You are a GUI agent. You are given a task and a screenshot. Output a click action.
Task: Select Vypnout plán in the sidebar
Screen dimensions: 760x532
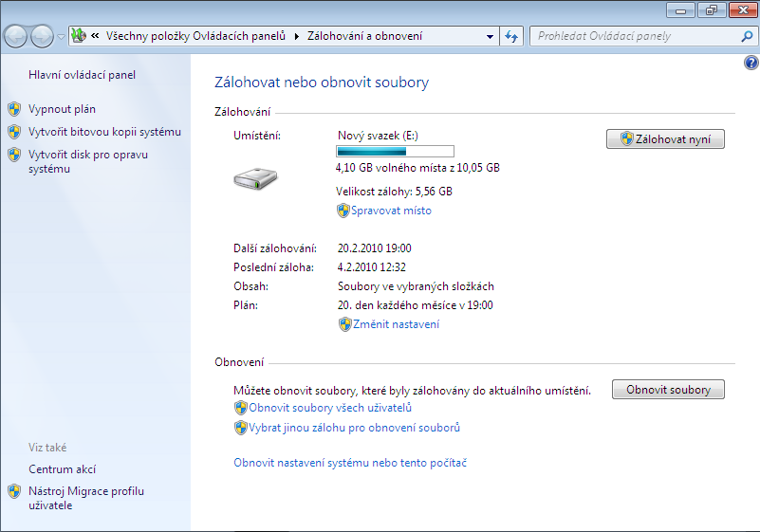pyautogui.click(x=62, y=109)
